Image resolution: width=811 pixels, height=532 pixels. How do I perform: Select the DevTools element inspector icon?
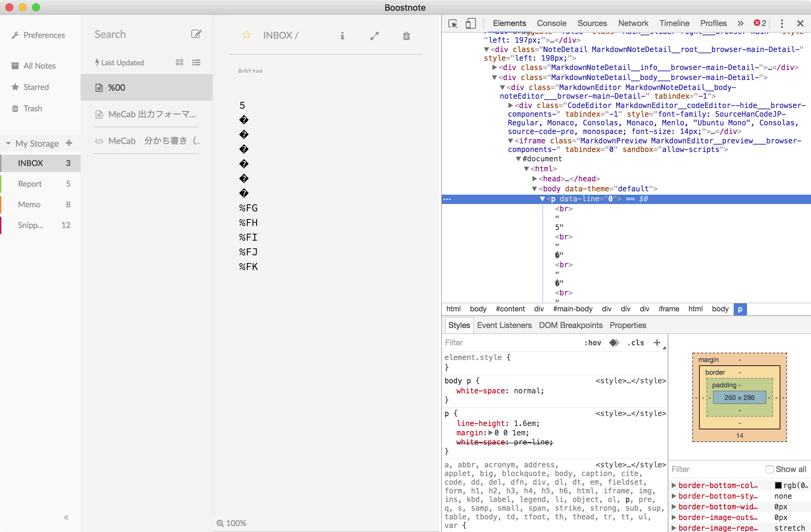point(453,24)
